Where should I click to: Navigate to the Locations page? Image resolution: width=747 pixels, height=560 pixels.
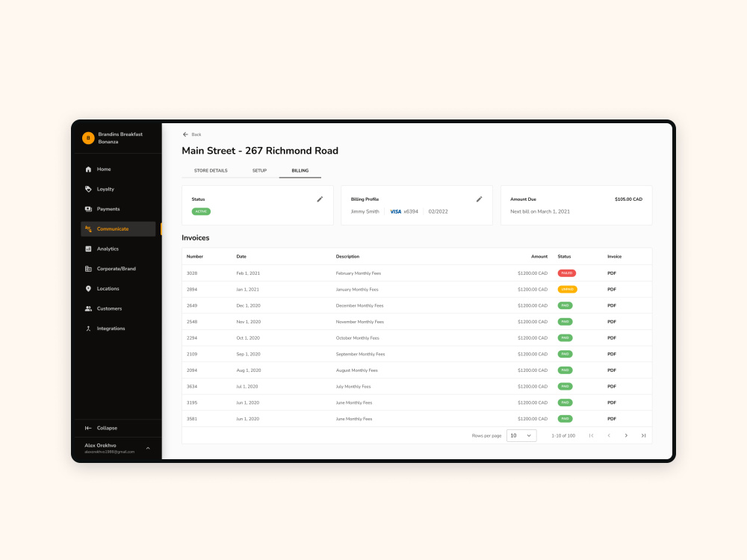110,288
